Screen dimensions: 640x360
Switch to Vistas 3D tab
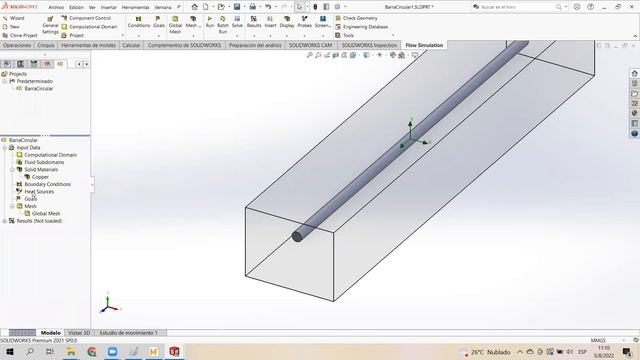pyautogui.click(x=79, y=333)
